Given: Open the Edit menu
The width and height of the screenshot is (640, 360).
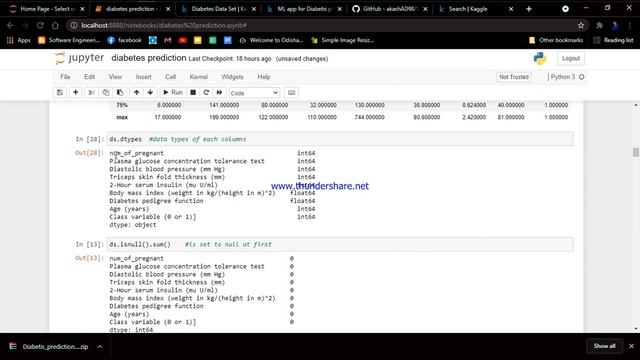Looking at the screenshot, I should coord(89,77).
